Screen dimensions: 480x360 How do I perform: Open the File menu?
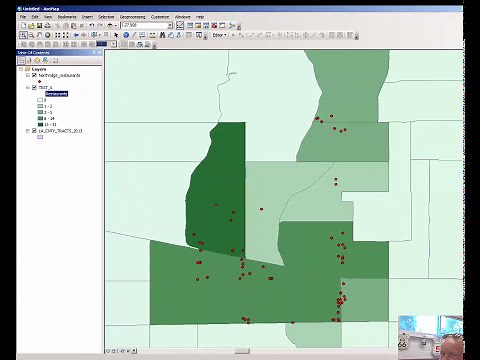click(x=23, y=17)
